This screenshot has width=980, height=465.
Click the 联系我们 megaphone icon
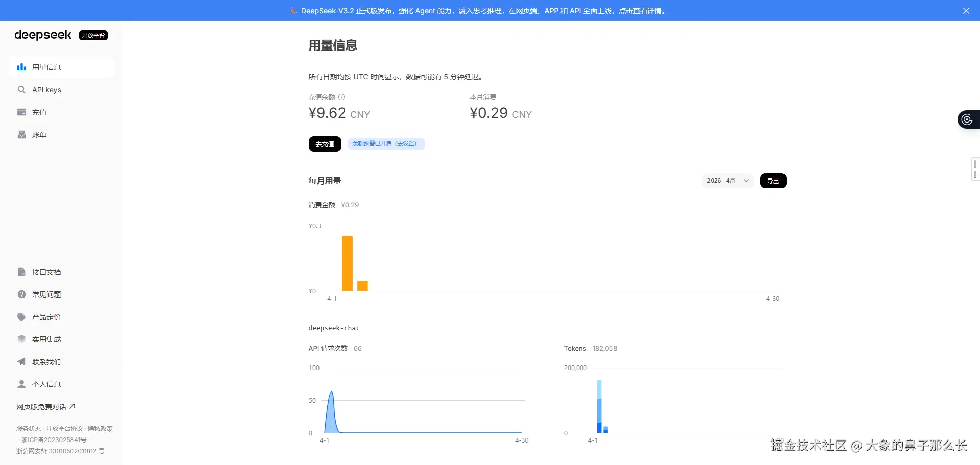(21, 361)
